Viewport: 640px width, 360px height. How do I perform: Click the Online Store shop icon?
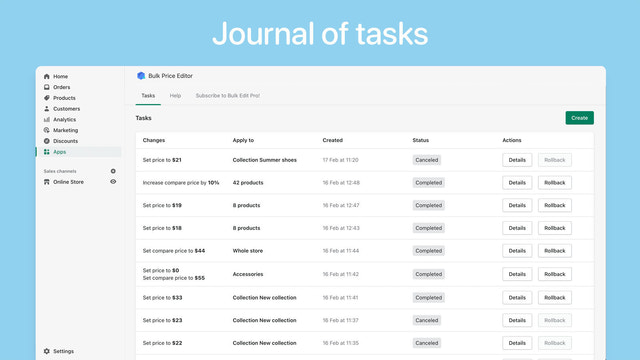click(47, 182)
